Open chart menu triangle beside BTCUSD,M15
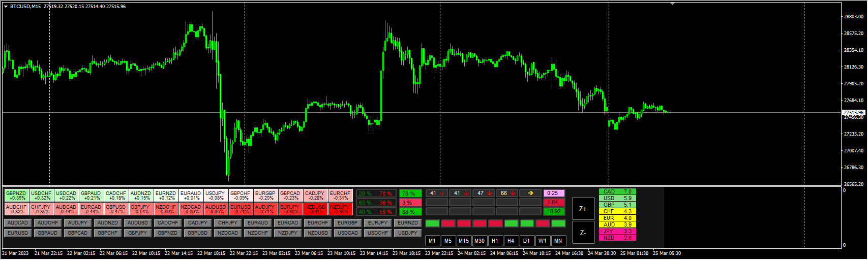This screenshot has width=868, height=260. point(6,7)
